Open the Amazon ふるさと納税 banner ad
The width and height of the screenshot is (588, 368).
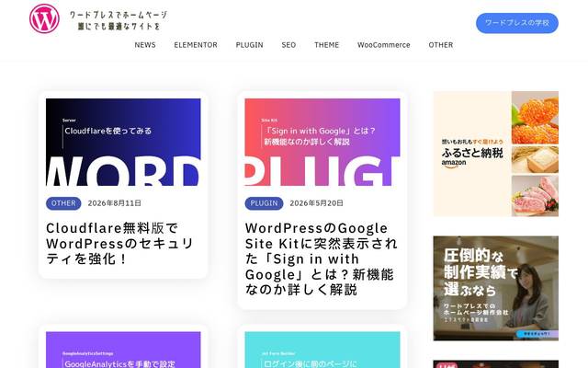496,154
